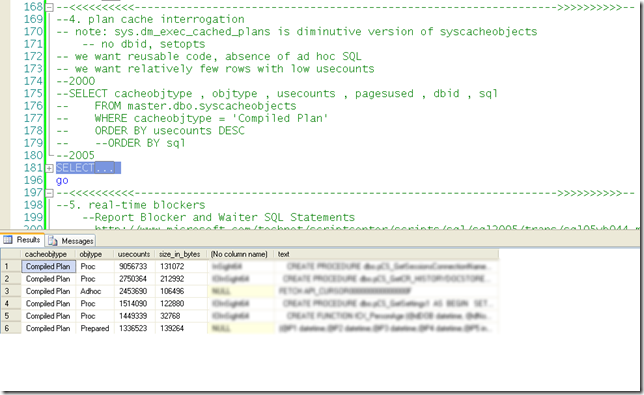Image resolution: width=644 pixels, height=395 pixels.
Task: Click the text column header
Action: point(386,254)
